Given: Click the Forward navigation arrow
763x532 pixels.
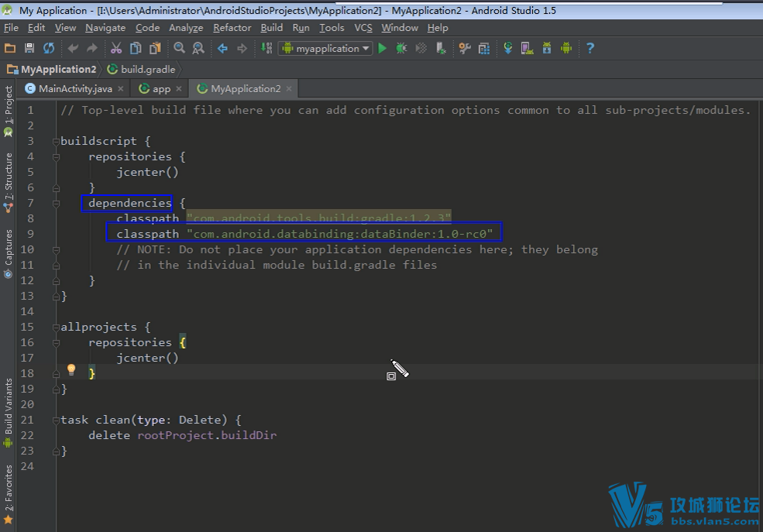Looking at the screenshot, I should (242, 48).
